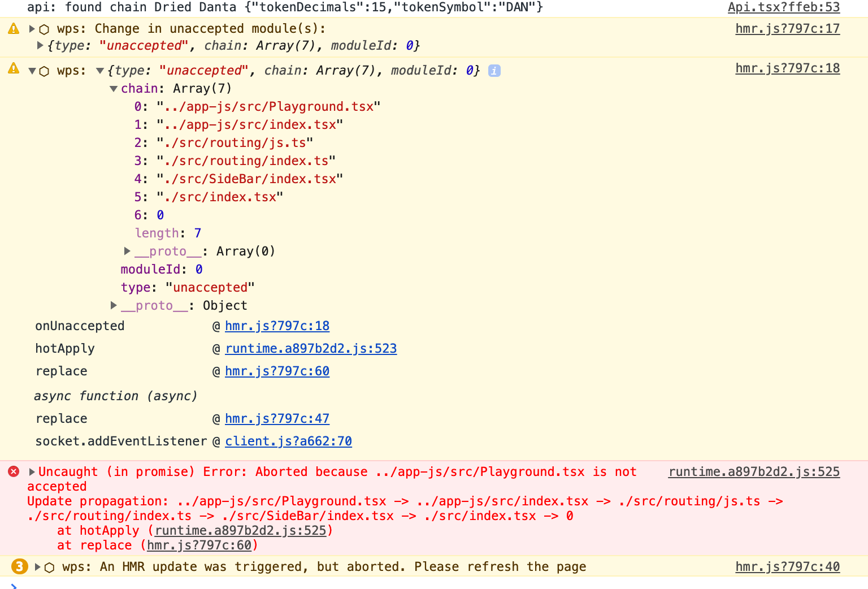Select chain entry 1 "../app-js/src/index.tsx"
Screen dimensions: 868x589
(238, 125)
